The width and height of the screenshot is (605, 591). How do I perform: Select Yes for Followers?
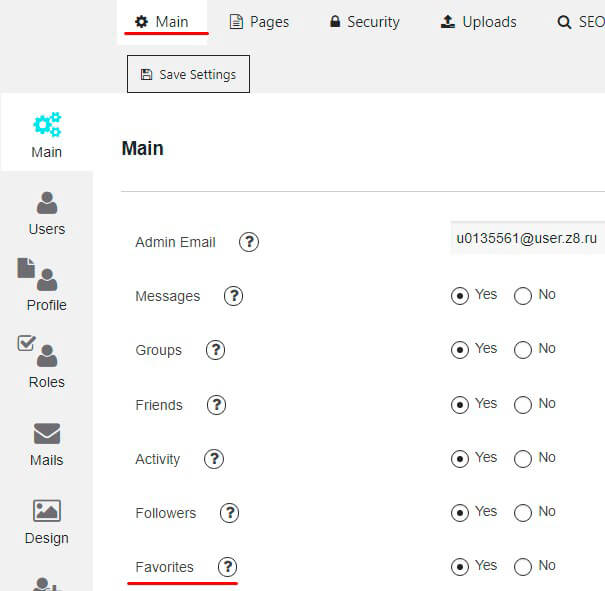coord(460,513)
